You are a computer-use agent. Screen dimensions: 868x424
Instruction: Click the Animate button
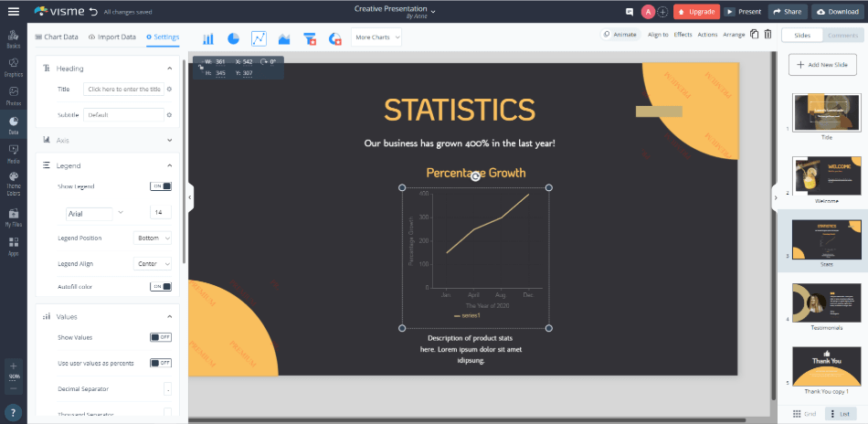pyautogui.click(x=620, y=35)
